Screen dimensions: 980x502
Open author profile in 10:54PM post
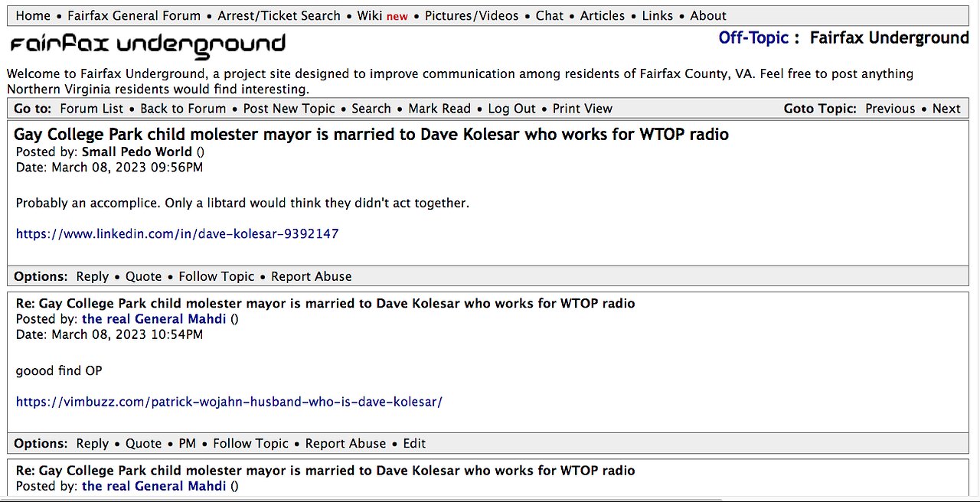point(154,319)
